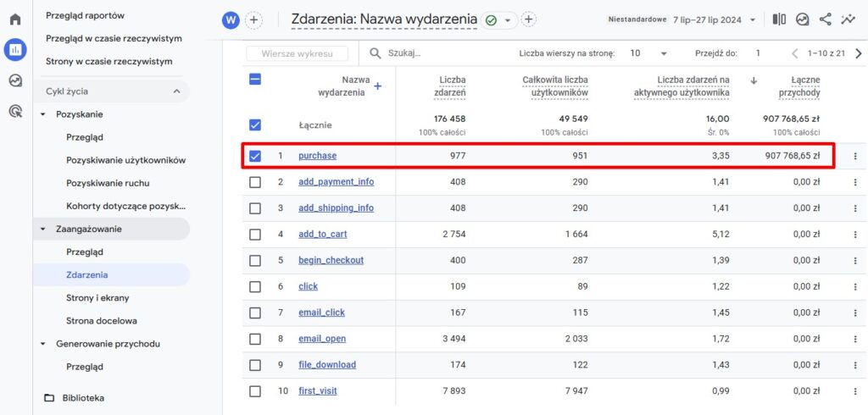Open the email_open event link

322,339
